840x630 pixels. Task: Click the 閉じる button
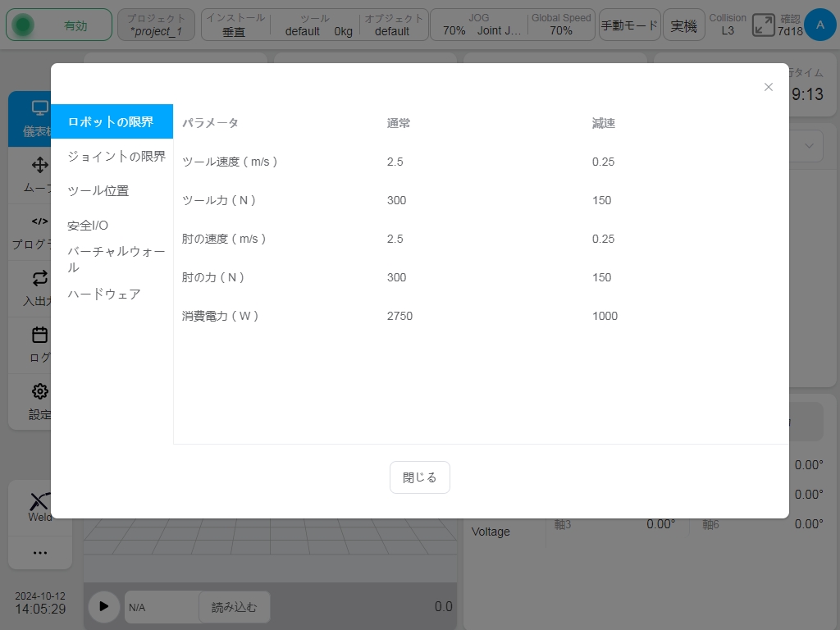[x=419, y=477]
